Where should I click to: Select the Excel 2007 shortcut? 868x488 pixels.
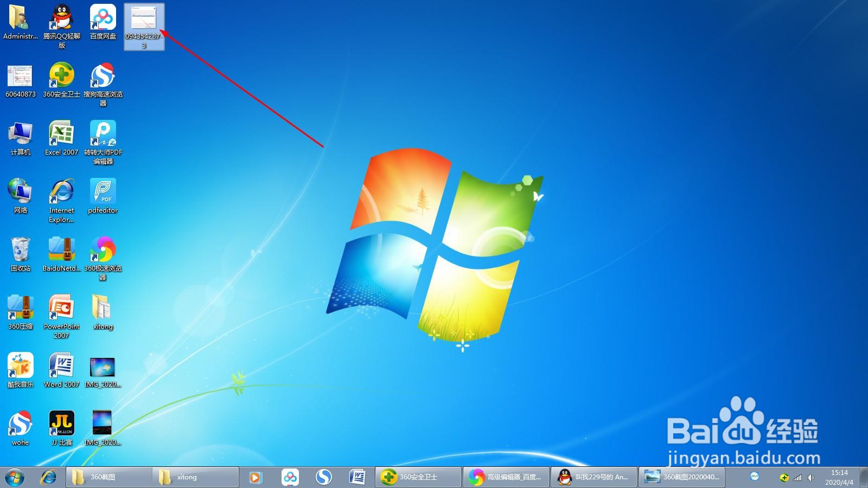coord(62,139)
